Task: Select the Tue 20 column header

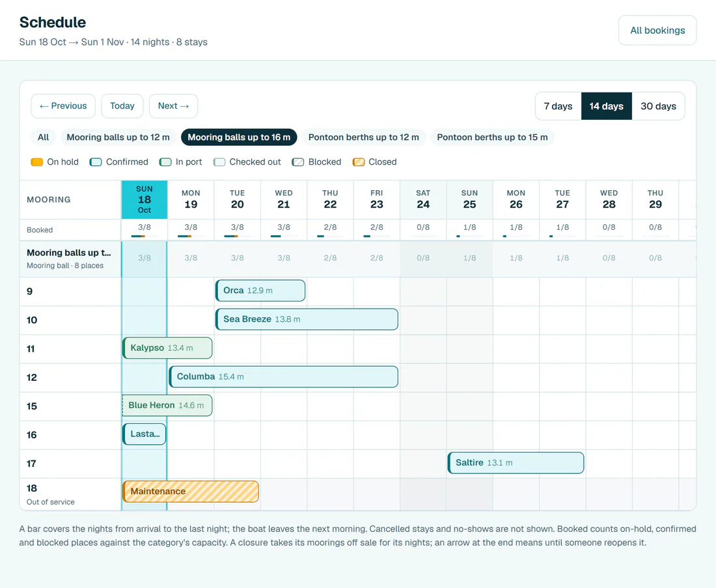Action: [x=238, y=200]
